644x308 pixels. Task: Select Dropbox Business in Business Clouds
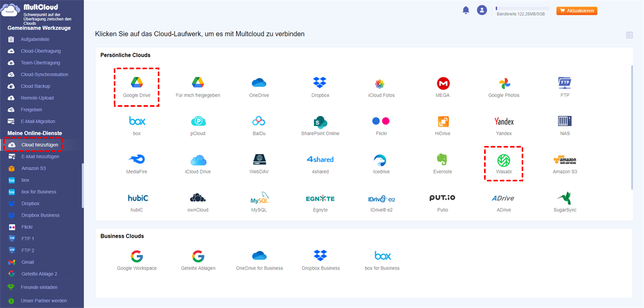320,256
